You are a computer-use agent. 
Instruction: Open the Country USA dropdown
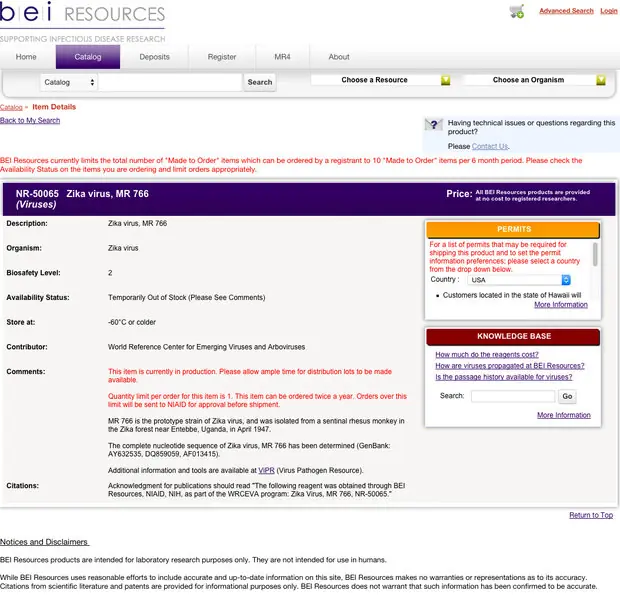[518, 280]
